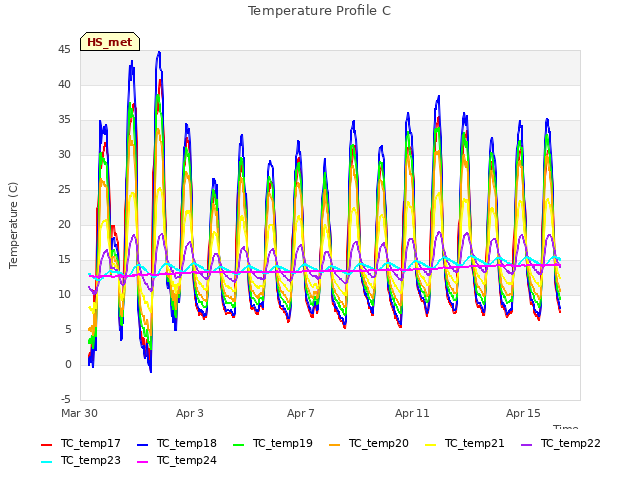
Task: Toggle the TC_temp18 legend entry
Action: click(x=177, y=444)
